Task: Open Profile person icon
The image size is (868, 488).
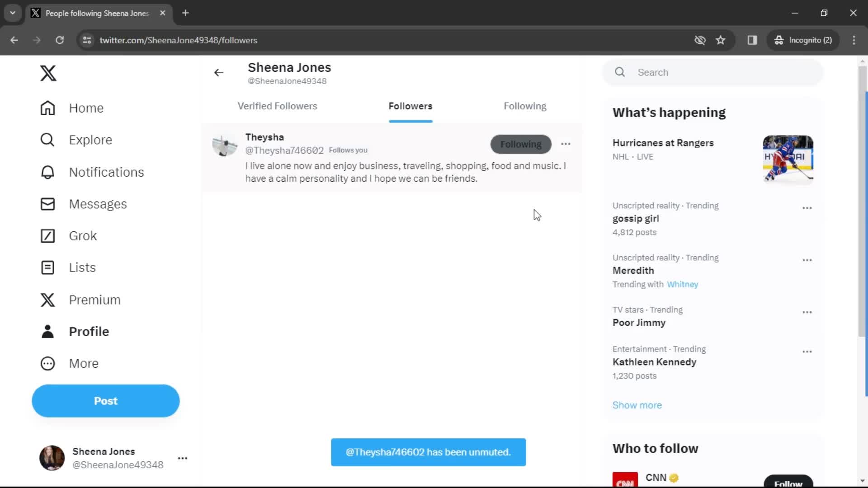Action: [x=47, y=332]
